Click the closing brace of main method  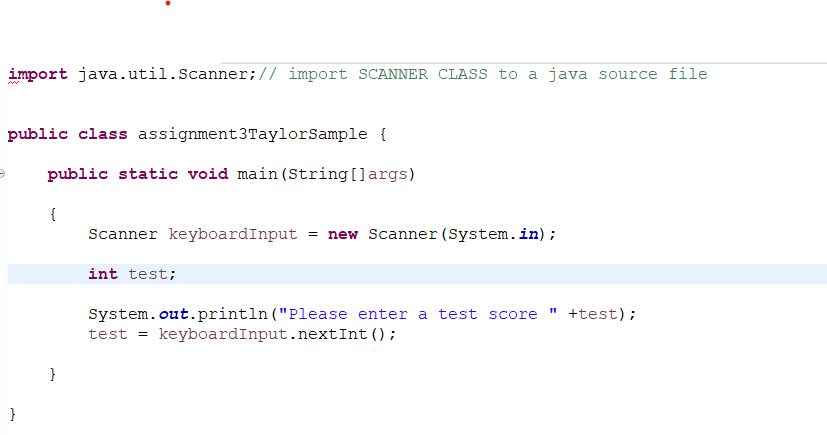[53, 374]
